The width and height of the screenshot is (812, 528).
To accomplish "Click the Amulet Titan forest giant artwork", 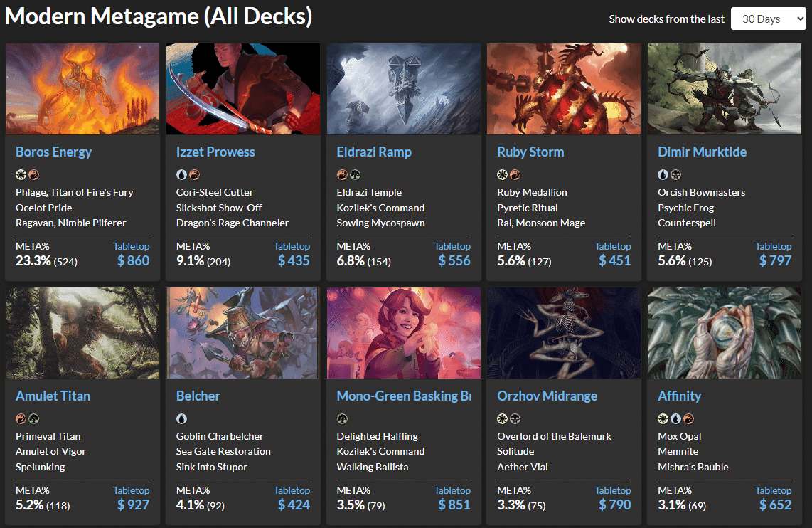I will point(82,333).
